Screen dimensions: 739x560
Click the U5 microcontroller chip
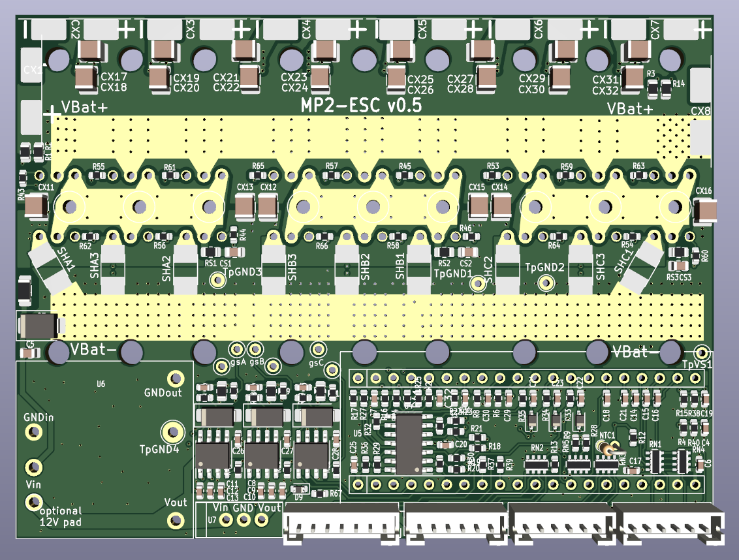[x=409, y=445]
